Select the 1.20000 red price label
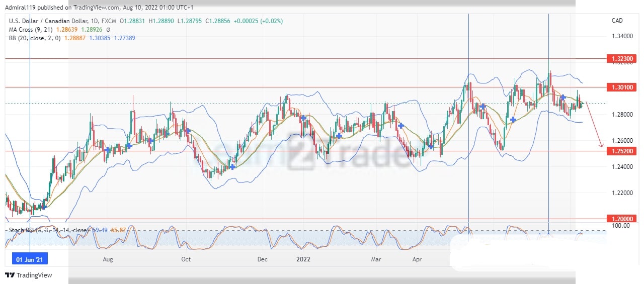This screenshot has height=284, width=644. pos(621,219)
